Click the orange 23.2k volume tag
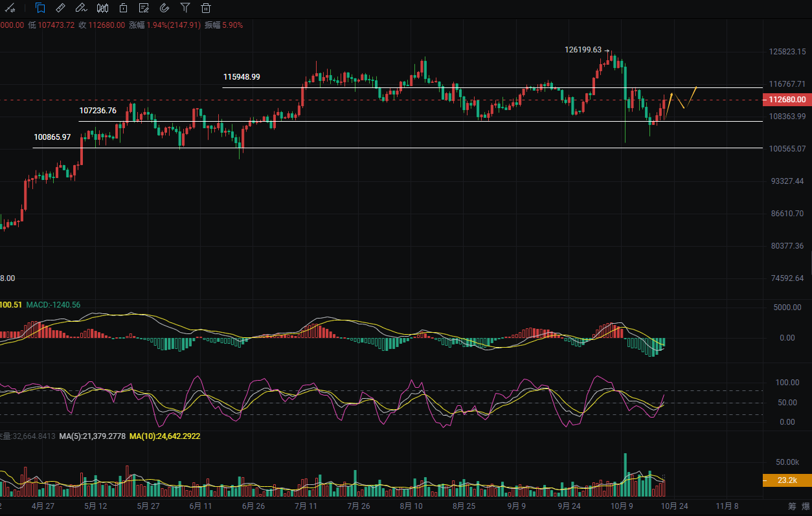This screenshot has height=516, width=812. pyautogui.click(x=787, y=480)
